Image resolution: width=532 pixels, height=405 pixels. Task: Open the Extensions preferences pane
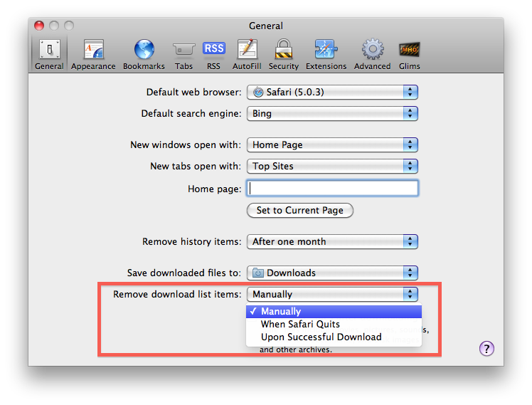pyautogui.click(x=326, y=54)
